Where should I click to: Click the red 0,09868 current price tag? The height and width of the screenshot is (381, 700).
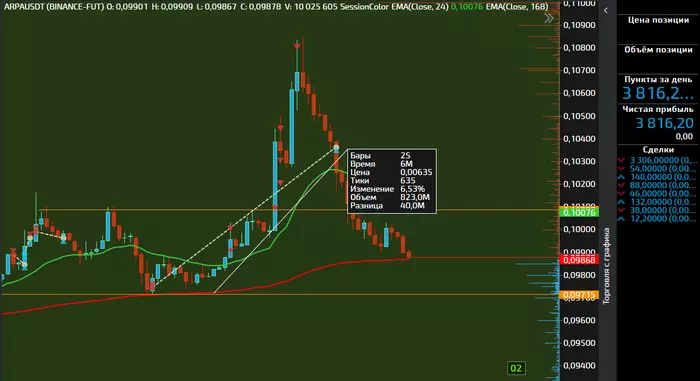point(579,260)
